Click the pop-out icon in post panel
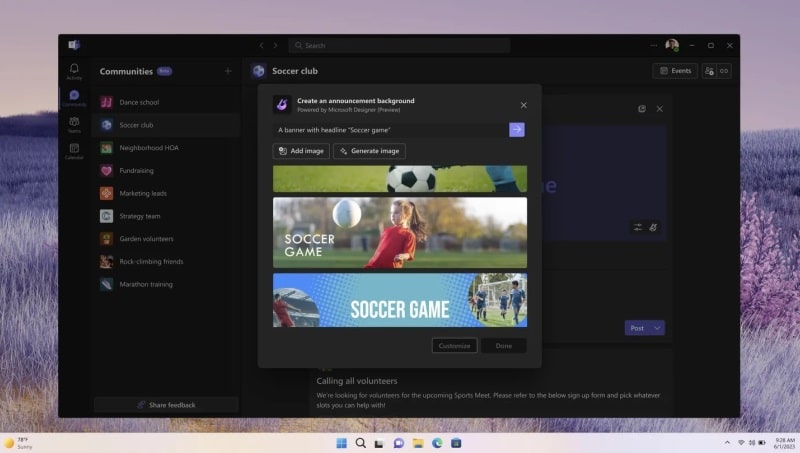 coord(642,109)
